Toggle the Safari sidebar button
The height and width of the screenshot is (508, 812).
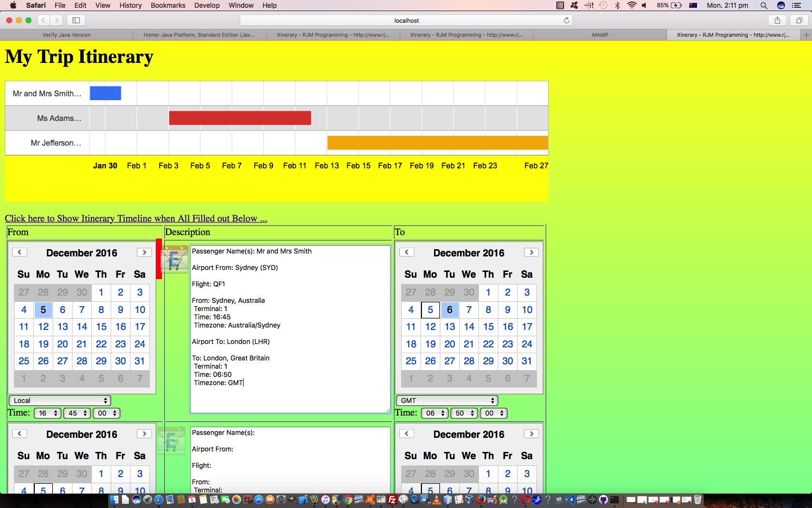[76, 20]
